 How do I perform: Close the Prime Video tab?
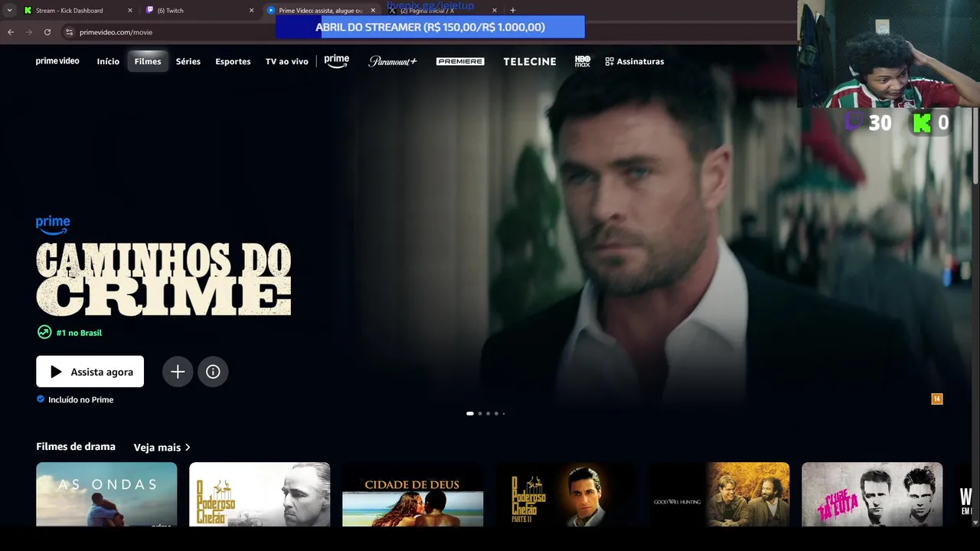tap(373, 11)
